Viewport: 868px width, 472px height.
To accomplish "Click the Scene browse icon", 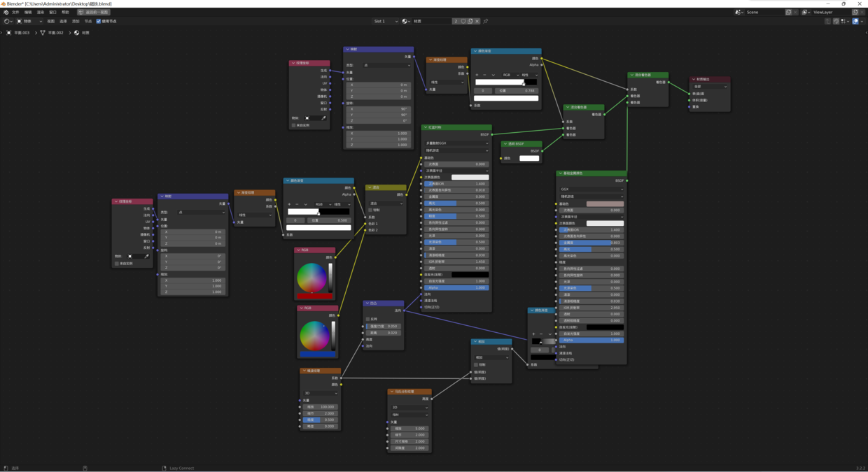I will pos(740,12).
